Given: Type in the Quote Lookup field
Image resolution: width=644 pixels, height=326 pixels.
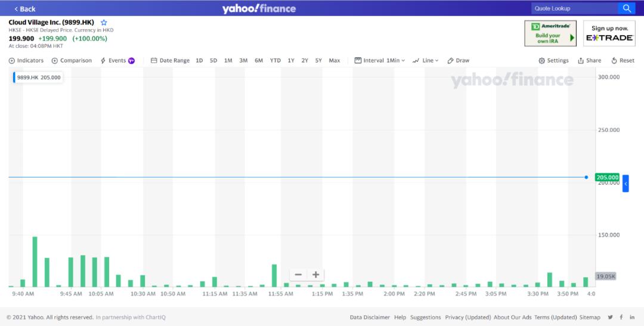Looking at the screenshot, I should 574,8.
